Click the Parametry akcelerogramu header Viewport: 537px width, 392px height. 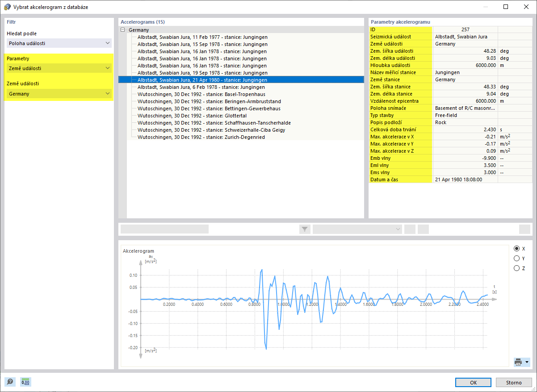pos(400,21)
